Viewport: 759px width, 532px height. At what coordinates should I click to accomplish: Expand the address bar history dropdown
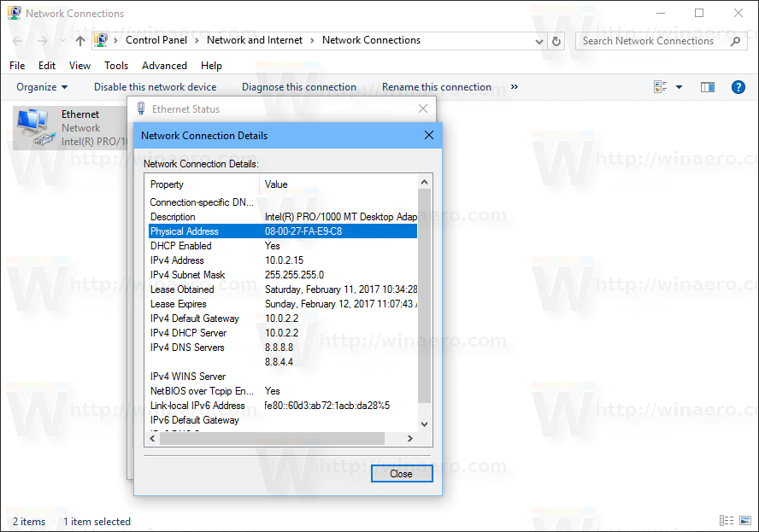[539, 42]
